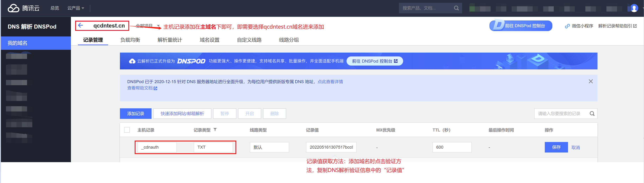Screen dimensions: 644x183
Task: Click the DNS 解析 DNSPod sidebar title
Action: point(32,27)
